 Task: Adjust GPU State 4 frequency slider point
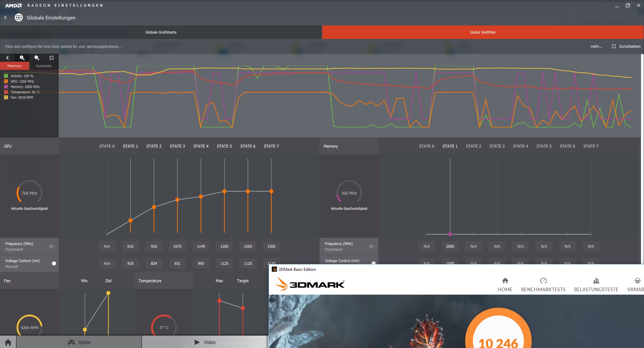point(201,197)
